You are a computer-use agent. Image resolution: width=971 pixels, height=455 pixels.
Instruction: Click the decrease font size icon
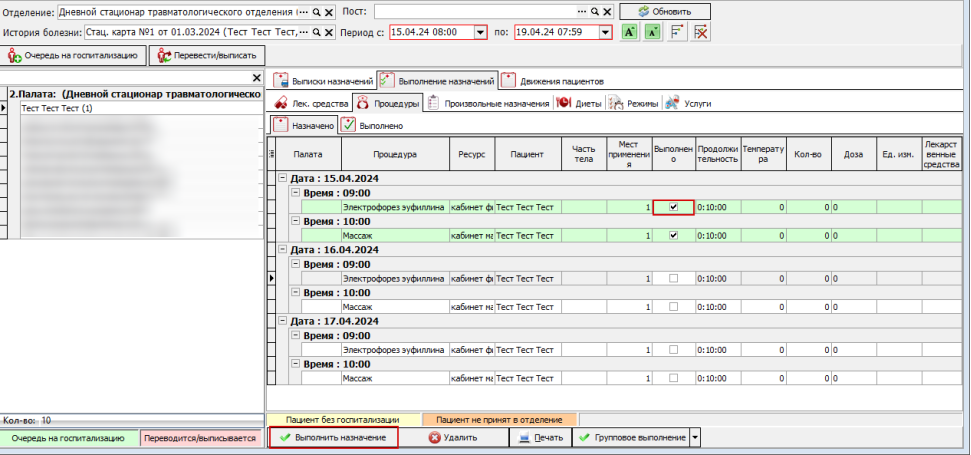click(653, 32)
